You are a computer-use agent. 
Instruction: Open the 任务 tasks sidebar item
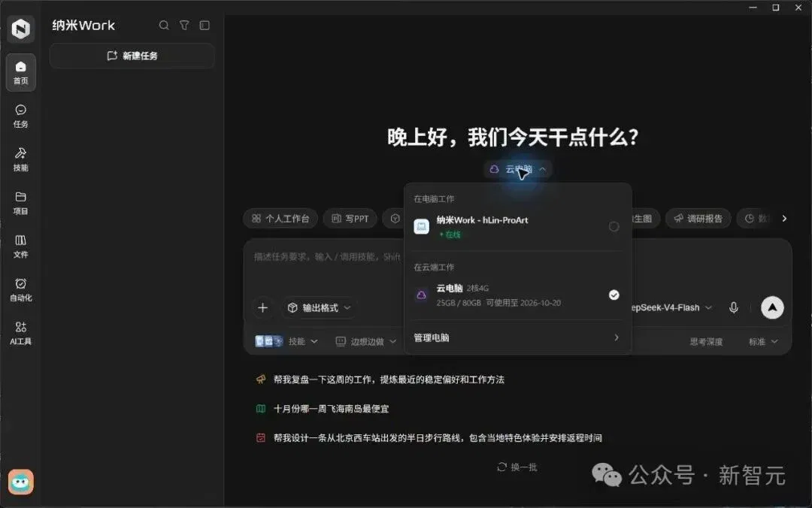click(x=21, y=116)
